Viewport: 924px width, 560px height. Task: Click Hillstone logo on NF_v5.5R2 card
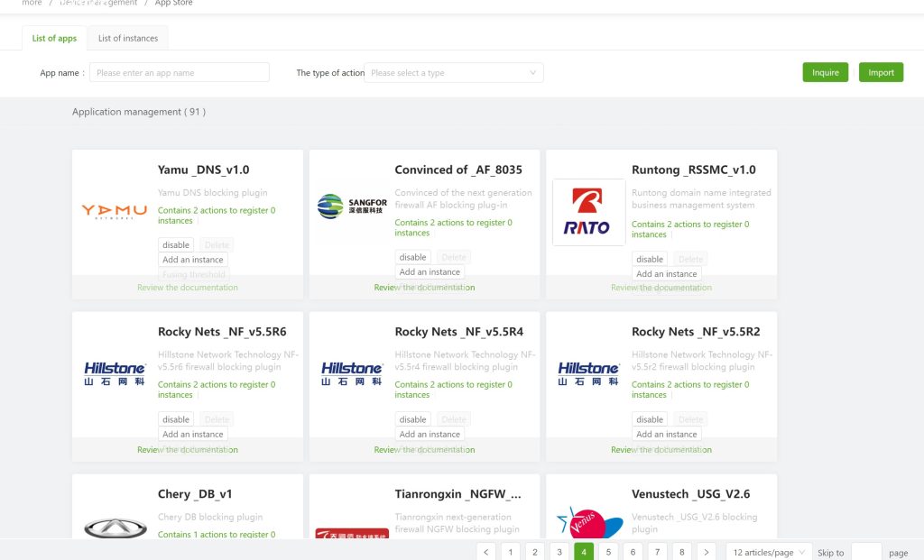(588, 373)
